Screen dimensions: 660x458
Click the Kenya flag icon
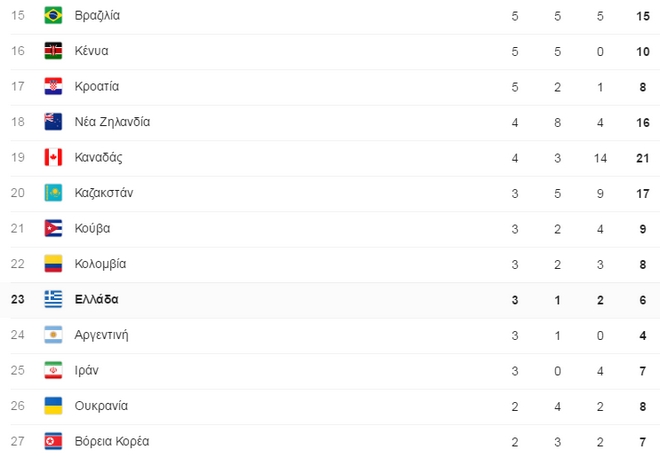(54, 51)
